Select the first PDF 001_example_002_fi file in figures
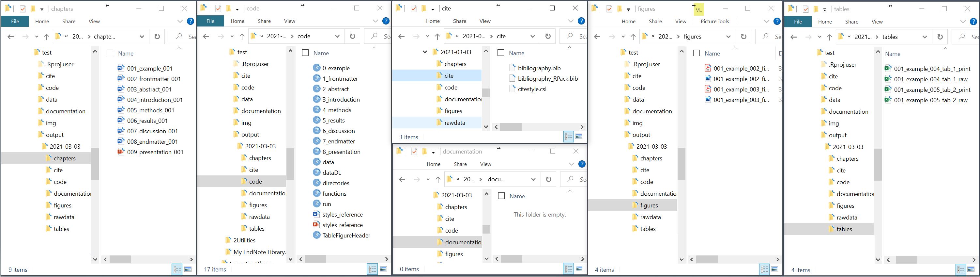 (x=737, y=69)
